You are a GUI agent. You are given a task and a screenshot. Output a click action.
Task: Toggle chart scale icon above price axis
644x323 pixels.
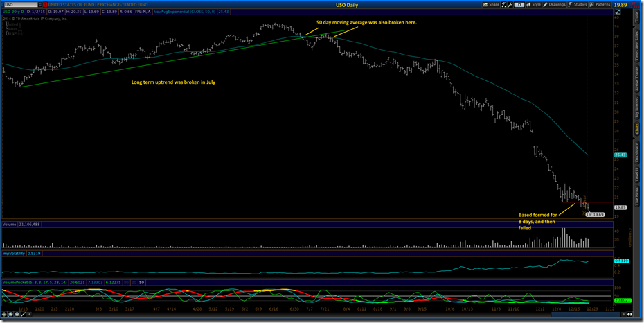pos(618,12)
